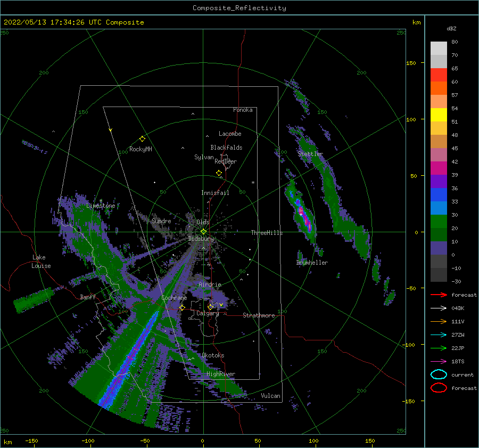Click the Limestone label

(101, 206)
